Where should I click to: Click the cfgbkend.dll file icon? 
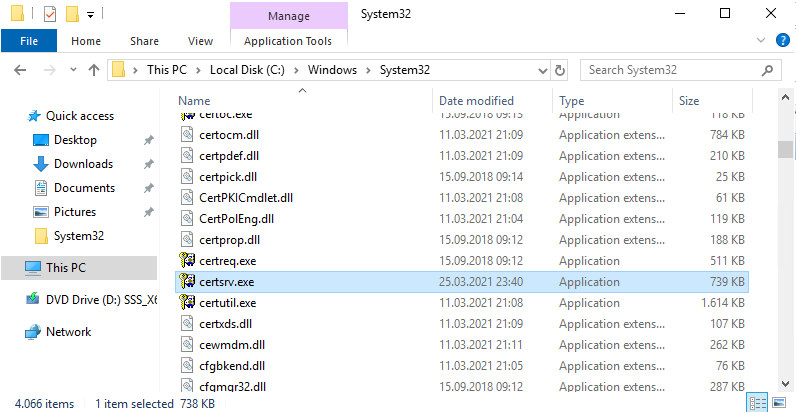(188, 365)
